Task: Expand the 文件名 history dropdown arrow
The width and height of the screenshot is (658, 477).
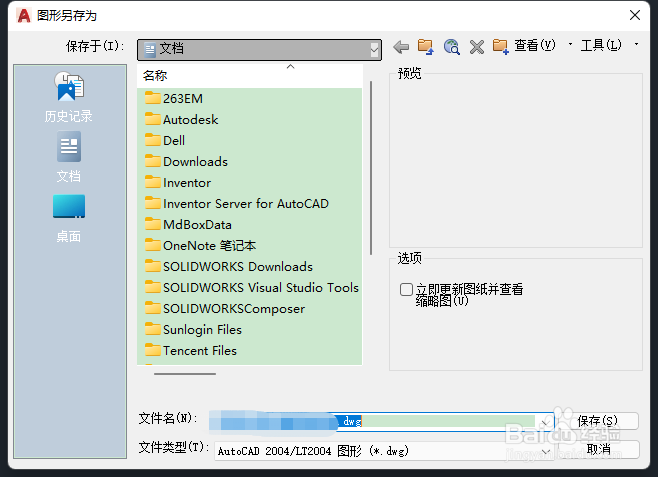Action: [546, 422]
